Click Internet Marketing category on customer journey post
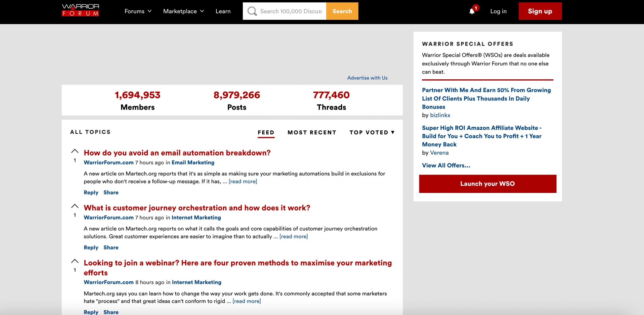The height and width of the screenshot is (315, 644). point(196,218)
